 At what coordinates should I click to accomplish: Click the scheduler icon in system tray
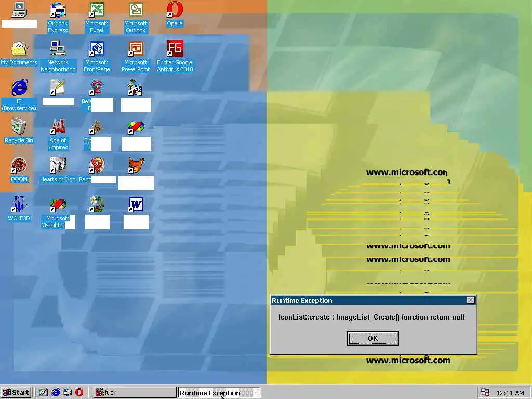tap(485, 393)
